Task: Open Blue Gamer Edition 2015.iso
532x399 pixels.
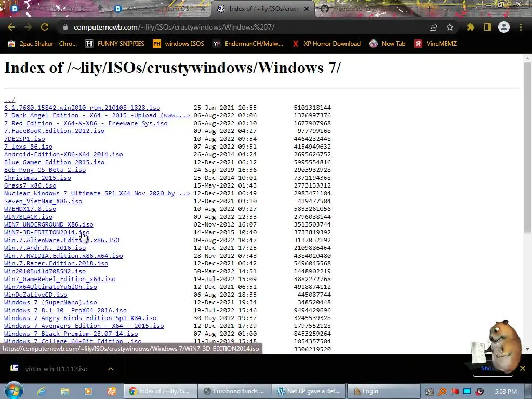Action: (x=54, y=162)
